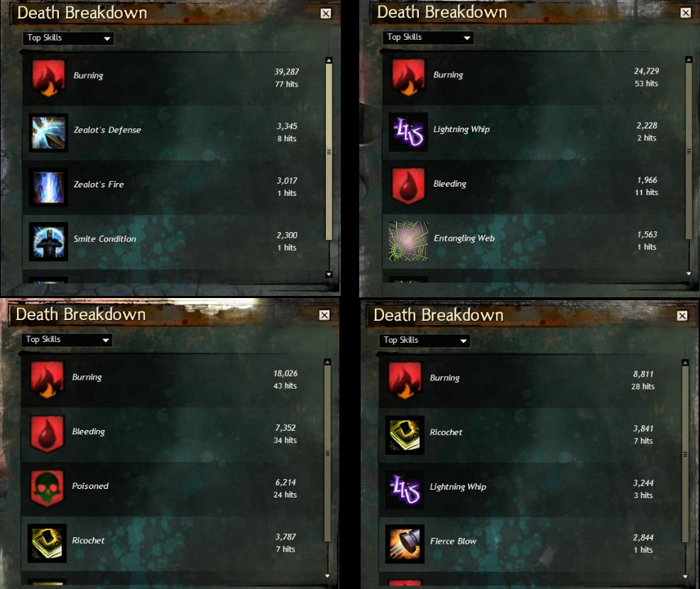
Task: Close the top-right Death Breakdown panel
Action: (x=686, y=13)
